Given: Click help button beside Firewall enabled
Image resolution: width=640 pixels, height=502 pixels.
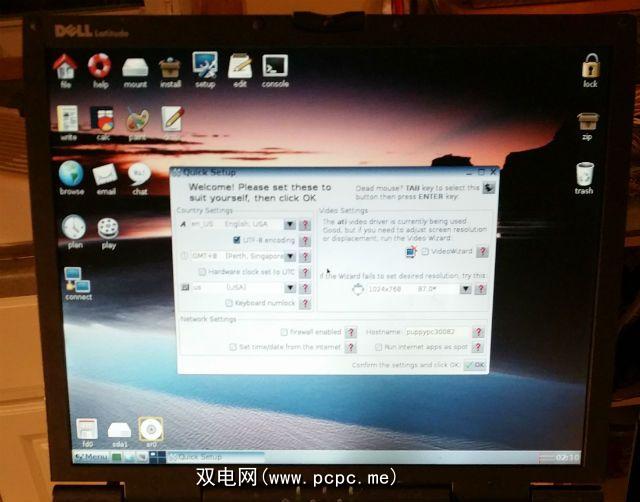Looking at the screenshot, I should (x=351, y=332).
